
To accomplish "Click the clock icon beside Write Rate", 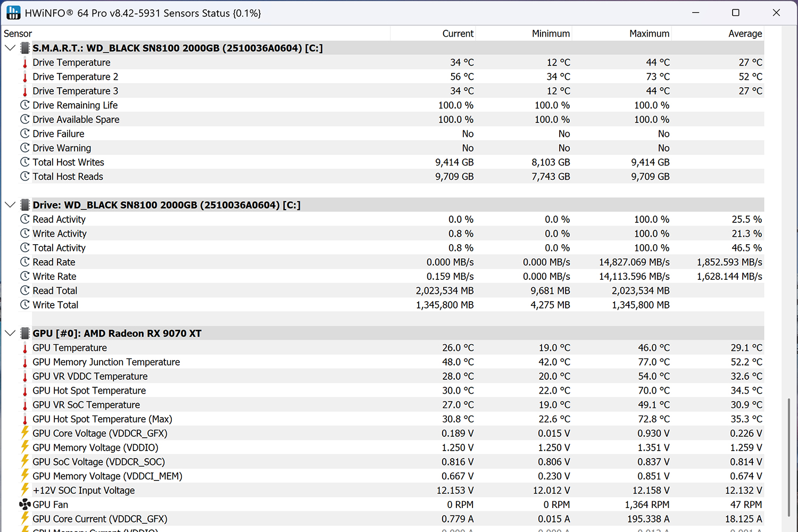I will 24,277.
